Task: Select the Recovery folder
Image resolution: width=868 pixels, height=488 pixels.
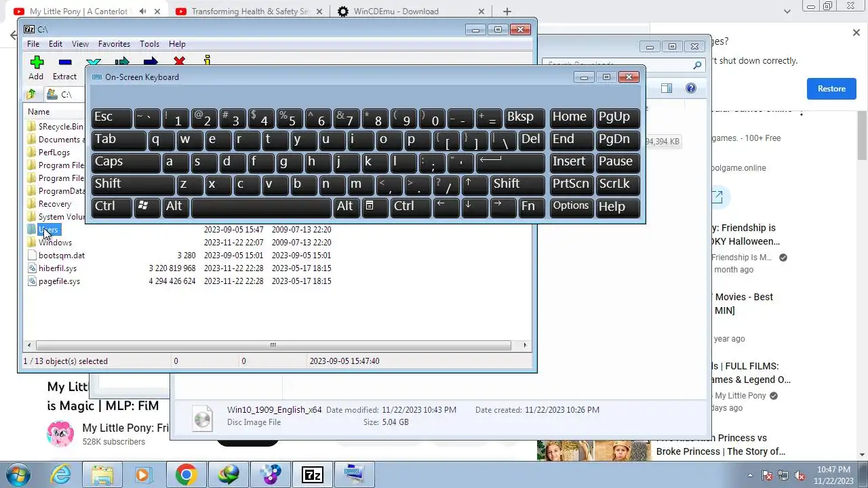Action: click(x=50, y=204)
